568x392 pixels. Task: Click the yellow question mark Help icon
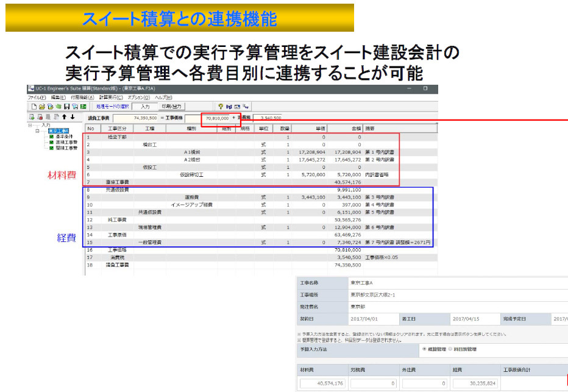(220, 107)
